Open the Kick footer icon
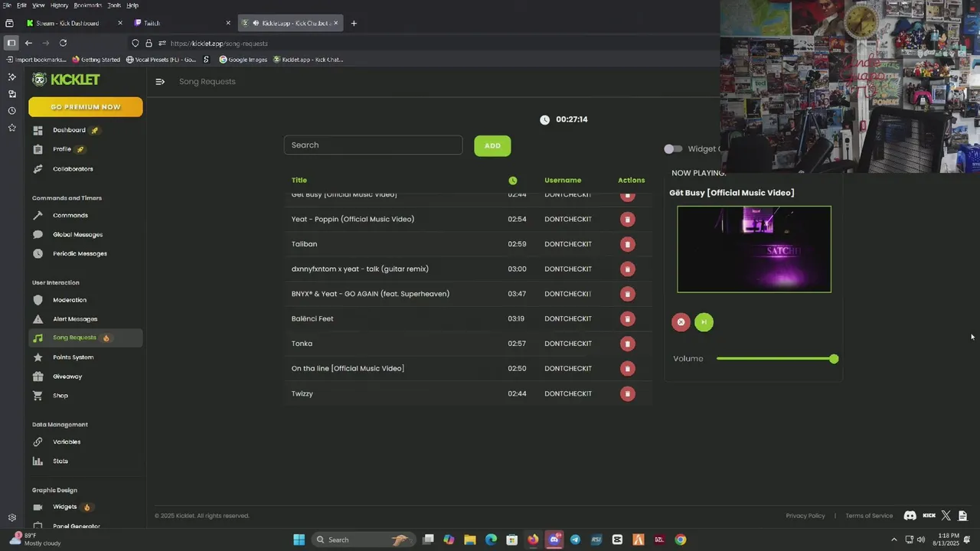980x551 pixels. point(929,516)
